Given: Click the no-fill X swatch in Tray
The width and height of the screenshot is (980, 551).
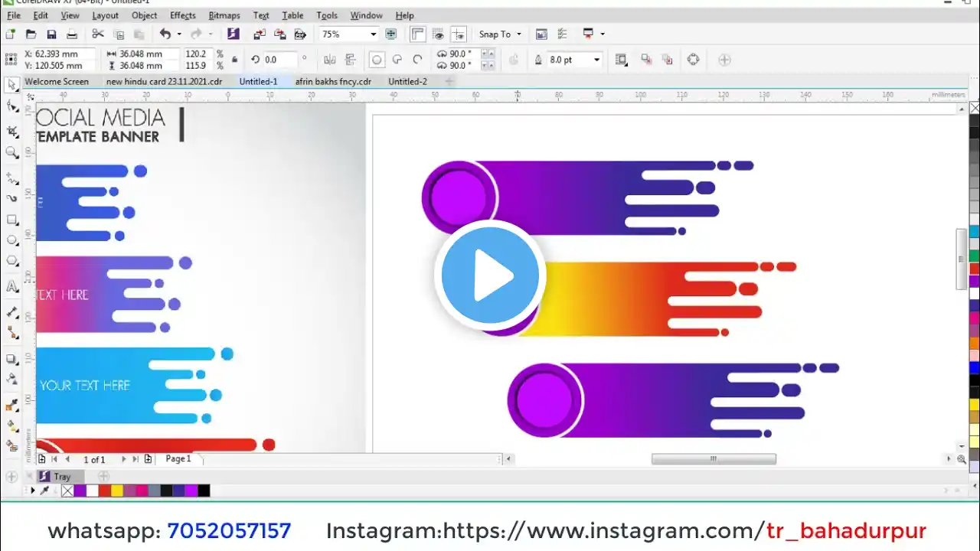Looking at the screenshot, I should point(67,491).
